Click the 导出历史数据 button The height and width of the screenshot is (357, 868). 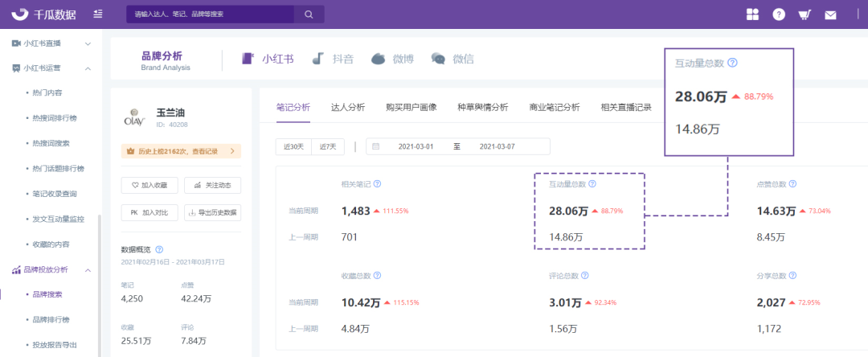(212, 212)
